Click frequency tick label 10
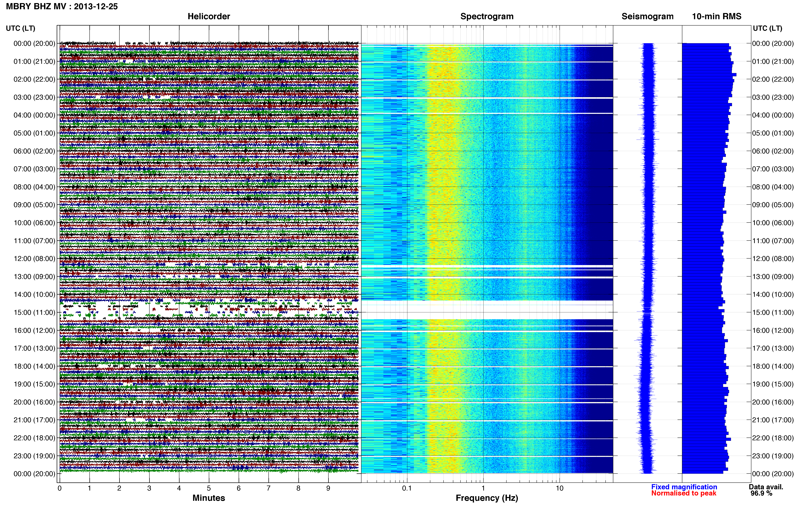Image resolution: width=812 pixels, height=508 pixels. click(x=559, y=488)
